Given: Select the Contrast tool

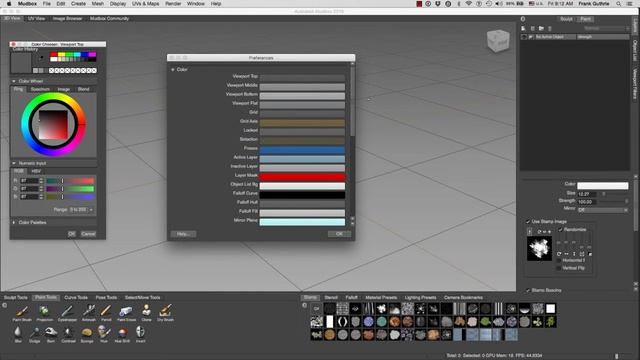Looking at the screenshot, I should tap(68, 333).
